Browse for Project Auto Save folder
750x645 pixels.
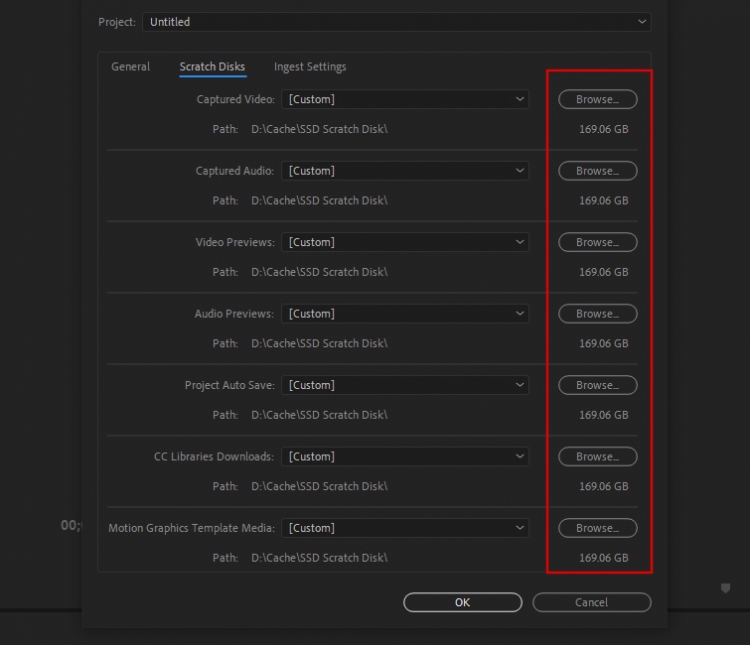[x=597, y=385]
